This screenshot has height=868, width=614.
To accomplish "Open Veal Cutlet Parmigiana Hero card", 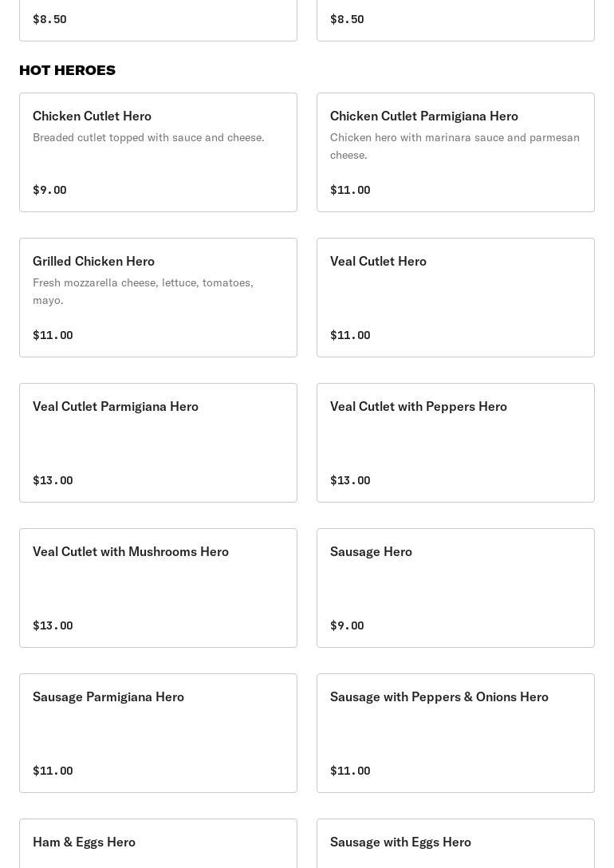I will pyautogui.click(x=158, y=442).
